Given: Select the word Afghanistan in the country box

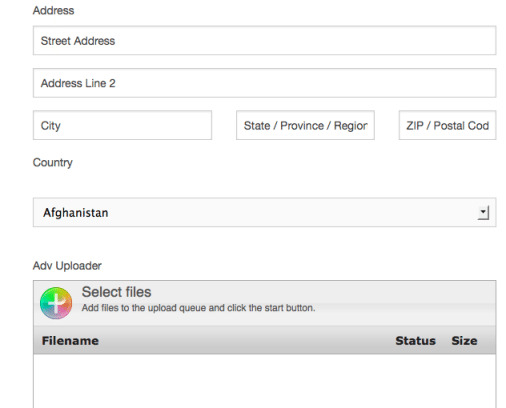Looking at the screenshot, I should (x=76, y=213).
